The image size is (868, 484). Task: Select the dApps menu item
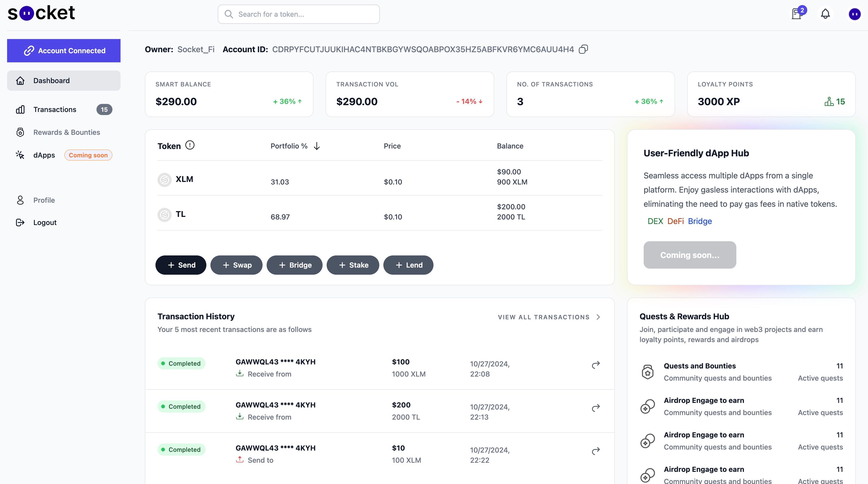(64, 155)
